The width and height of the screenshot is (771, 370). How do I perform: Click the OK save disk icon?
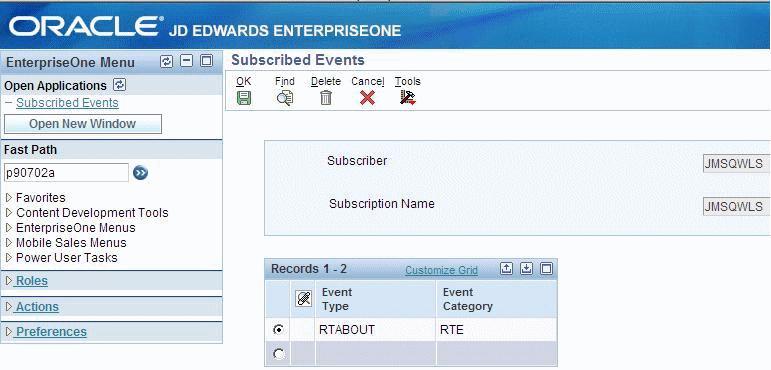tap(244, 98)
